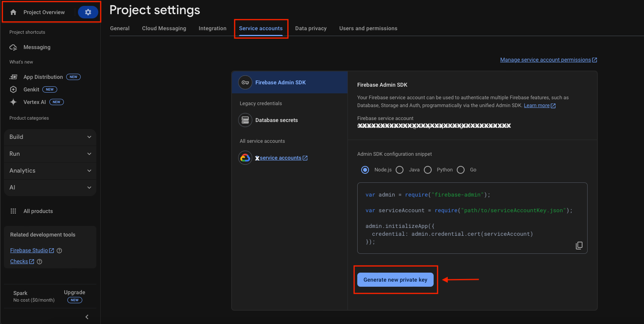The image size is (644, 324).
Task: Click the Vertex AI sparkle icon
Action: pos(13,102)
